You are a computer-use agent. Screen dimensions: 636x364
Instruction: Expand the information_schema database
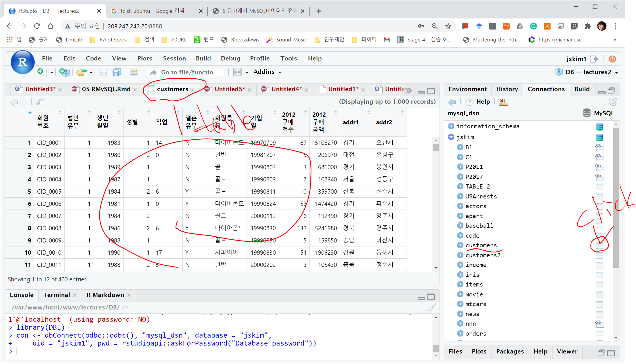click(x=451, y=126)
